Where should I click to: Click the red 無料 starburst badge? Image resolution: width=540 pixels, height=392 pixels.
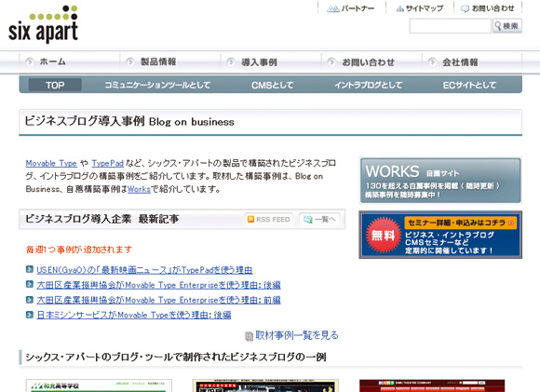tap(384, 235)
